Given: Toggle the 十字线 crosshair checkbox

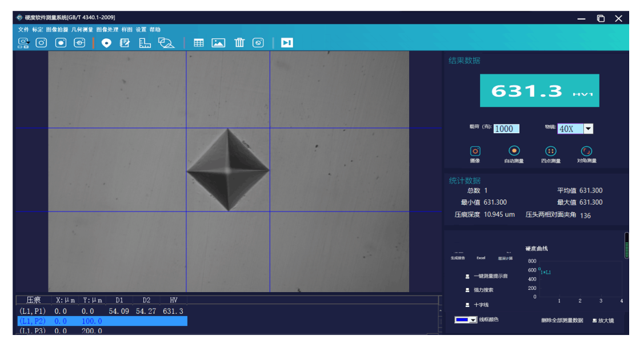Looking at the screenshot, I should [467, 305].
